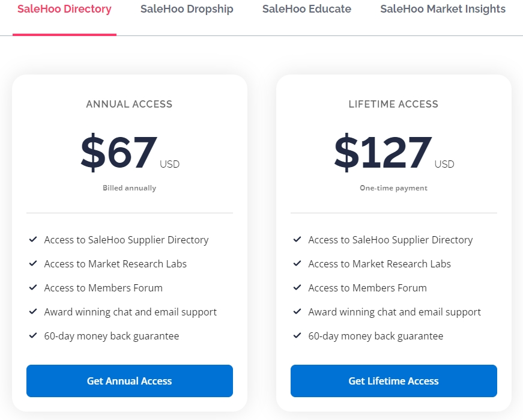Click Annual plan's chat and email support checkmark
Screen dimensions: 523x420
(x=33, y=312)
